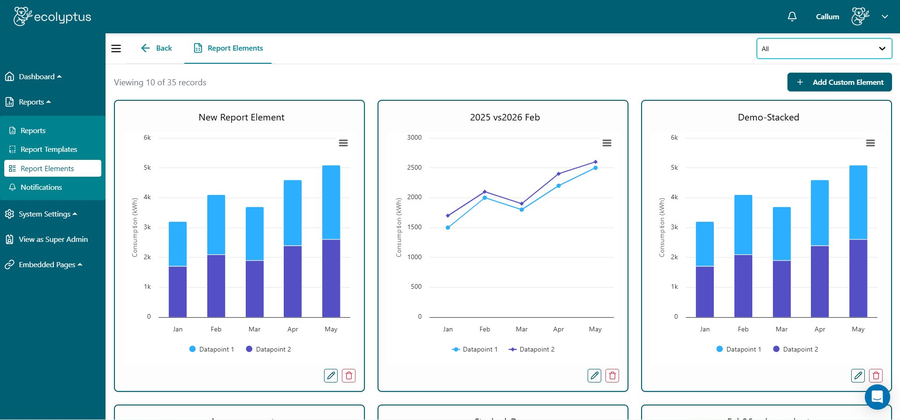The height and width of the screenshot is (420, 900).
Task: Delete the 2025 vs2026 Feb chart
Action: point(612,376)
